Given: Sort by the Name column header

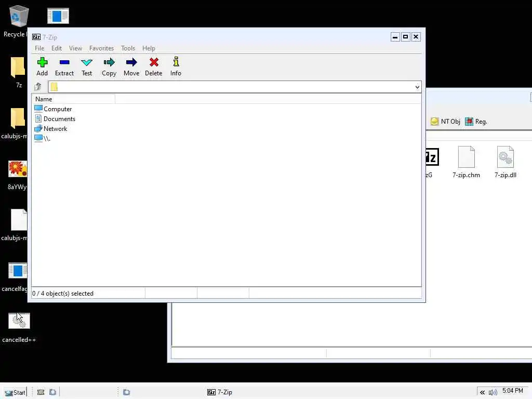Looking at the screenshot, I should [x=74, y=99].
